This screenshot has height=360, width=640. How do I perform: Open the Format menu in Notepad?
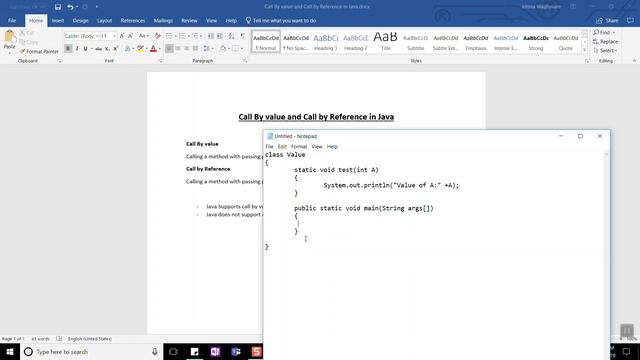coord(299,147)
